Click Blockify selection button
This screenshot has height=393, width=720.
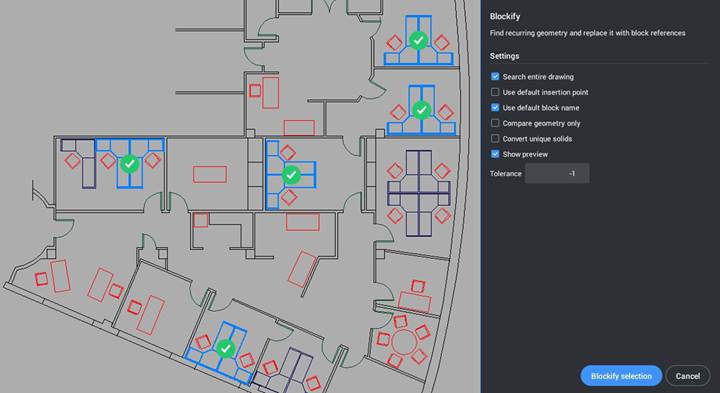pyautogui.click(x=621, y=376)
